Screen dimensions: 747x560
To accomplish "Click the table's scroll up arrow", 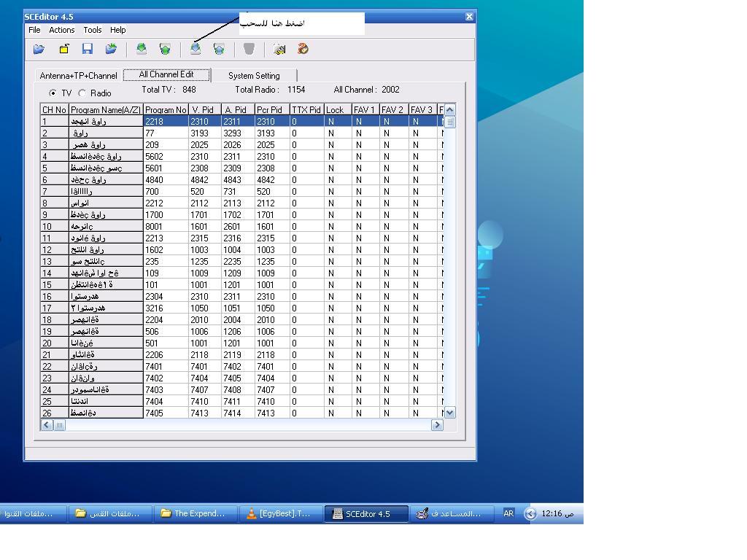I will (449, 109).
